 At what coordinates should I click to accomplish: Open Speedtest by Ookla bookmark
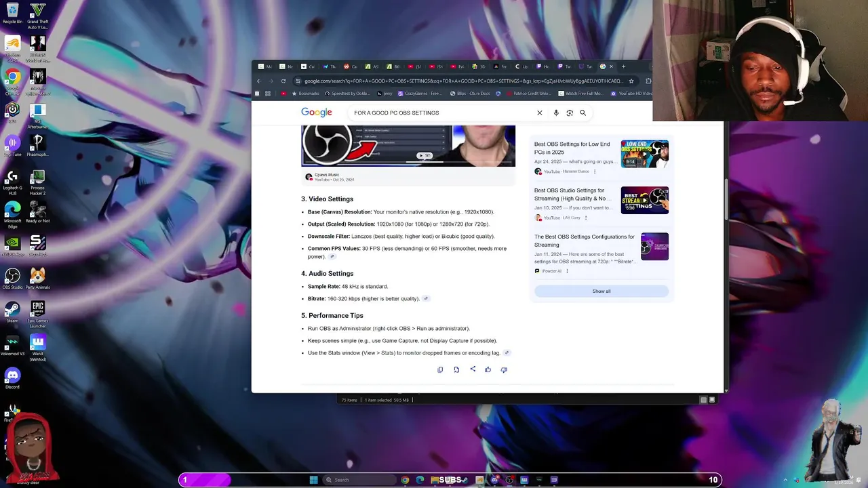click(349, 94)
